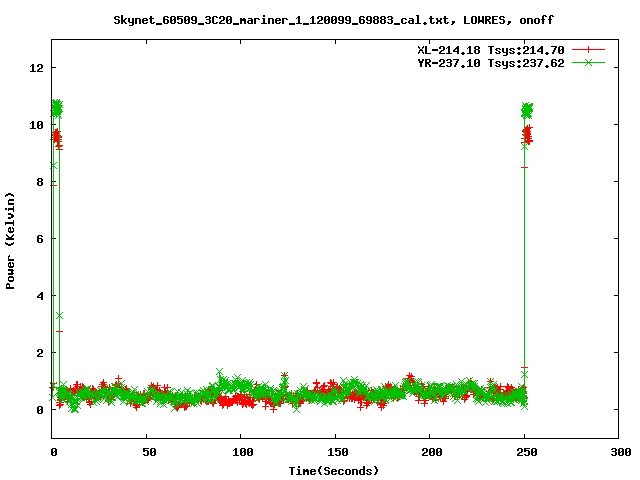The width and height of the screenshot is (640, 480).
Task: Click the y-axis tick label 4
Action: 40,296
